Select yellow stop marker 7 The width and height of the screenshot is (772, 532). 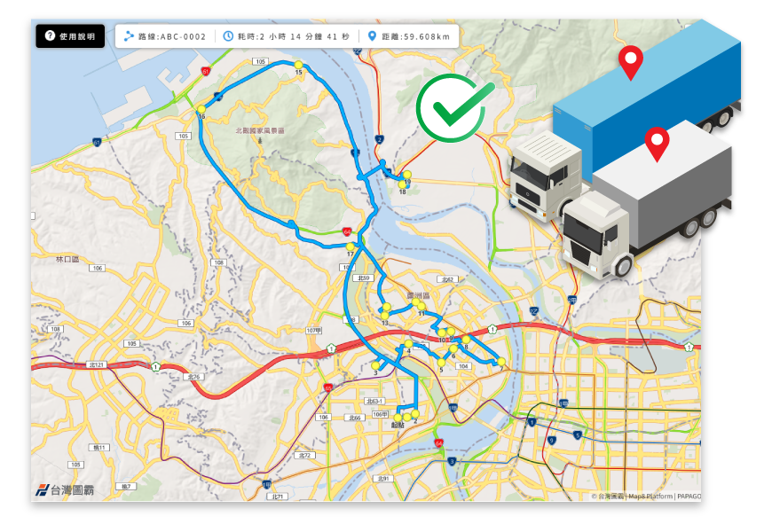501,362
